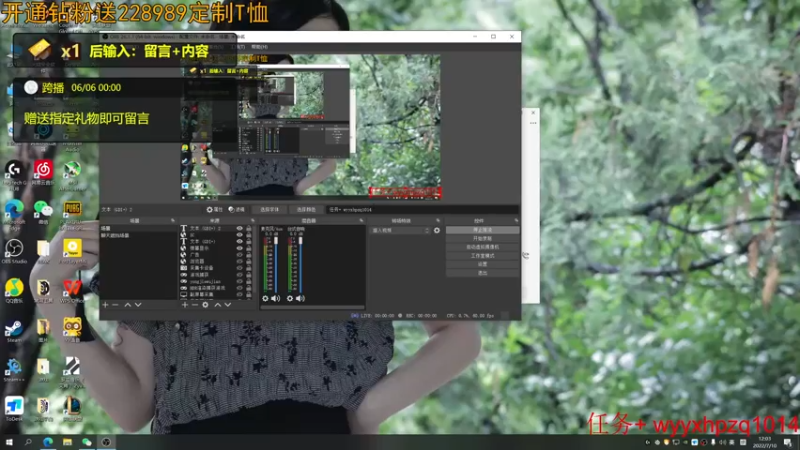The height and width of the screenshot is (450, 800).
Task: Open the Steam desktop shortcut
Action: (x=14, y=331)
